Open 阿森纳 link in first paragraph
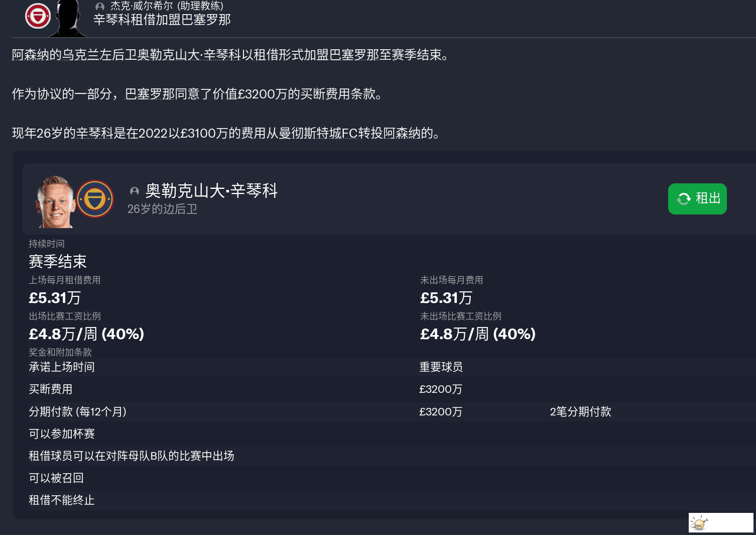 [x=30, y=55]
